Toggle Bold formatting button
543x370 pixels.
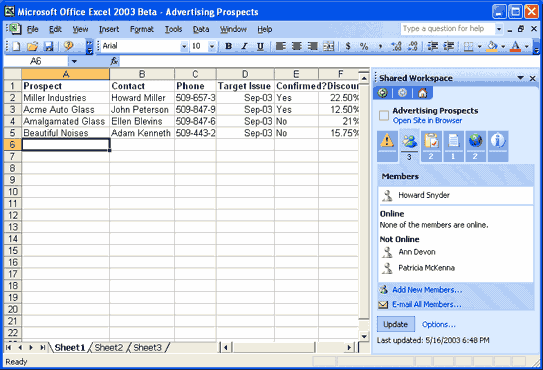click(x=229, y=46)
